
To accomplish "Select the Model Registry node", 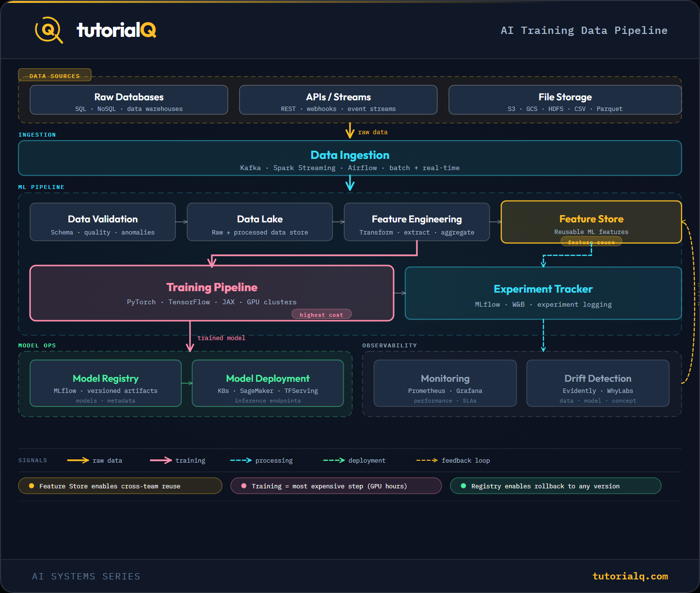I will coord(106,383).
